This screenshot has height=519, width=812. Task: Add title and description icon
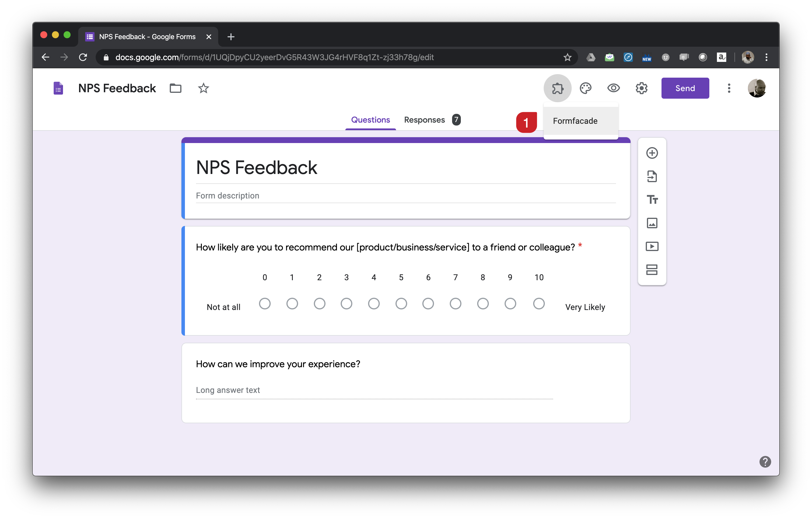point(652,200)
